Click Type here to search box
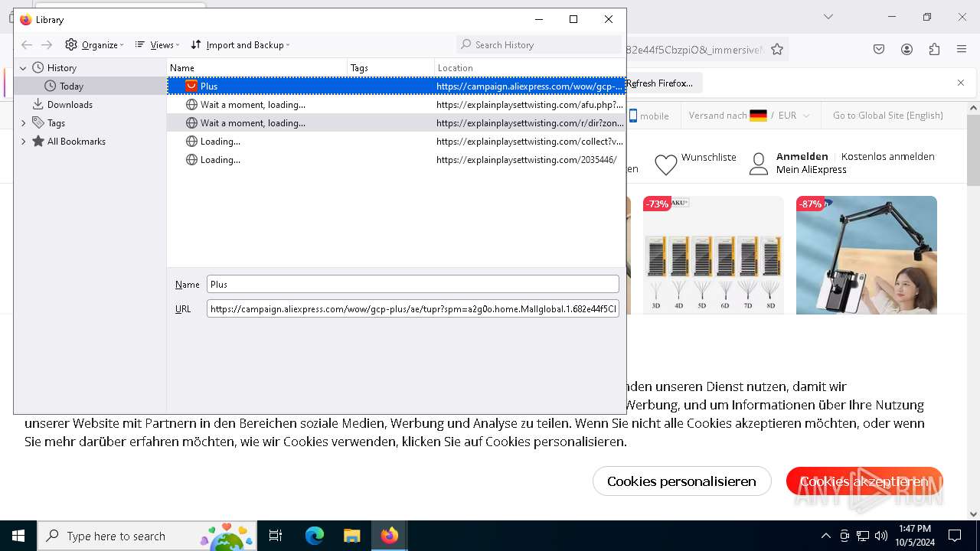 pyautogui.click(x=147, y=536)
